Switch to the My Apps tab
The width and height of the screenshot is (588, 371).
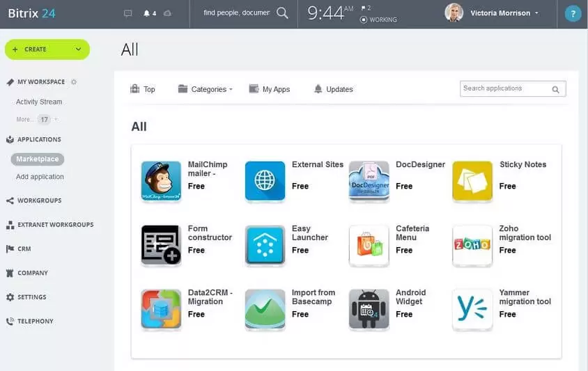(270, 89)
